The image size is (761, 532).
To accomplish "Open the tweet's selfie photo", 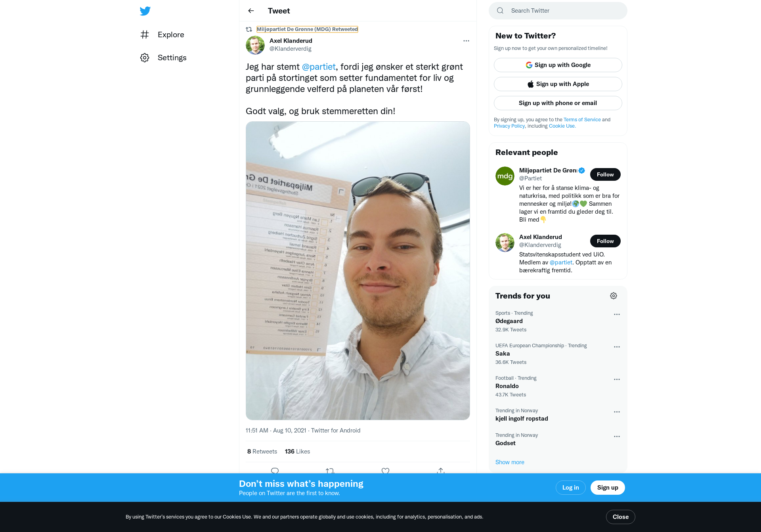I will point(358,271).
